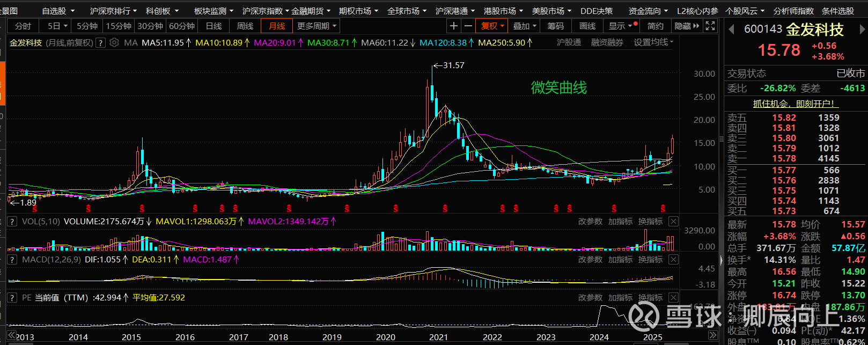Image resolution: width=868 pixels, height=345 pixels.
Task: Switch to 日线 daily chart tab
Action: pos(214,26)
